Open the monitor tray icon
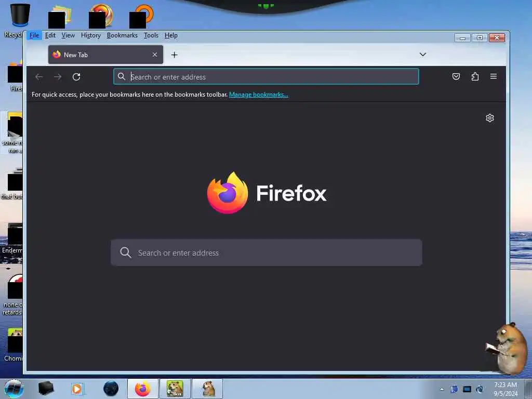 pyautogui.click(x=467, y=389)
